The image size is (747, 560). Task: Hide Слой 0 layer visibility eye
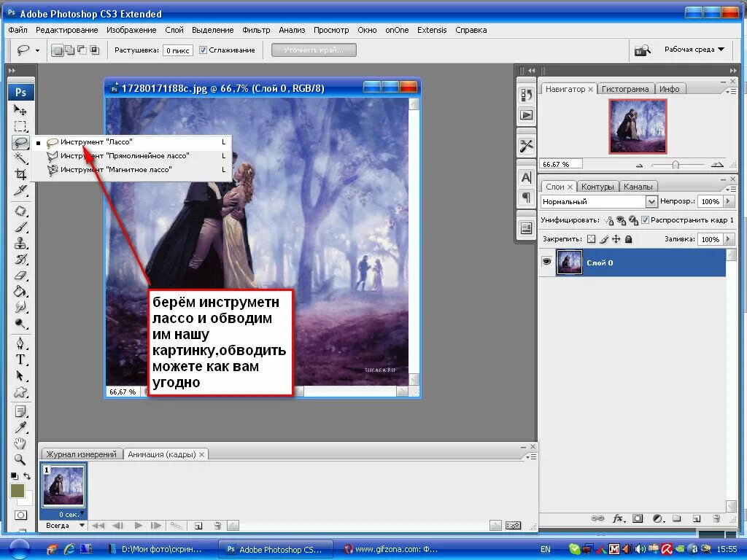click(x=546, y=262)
